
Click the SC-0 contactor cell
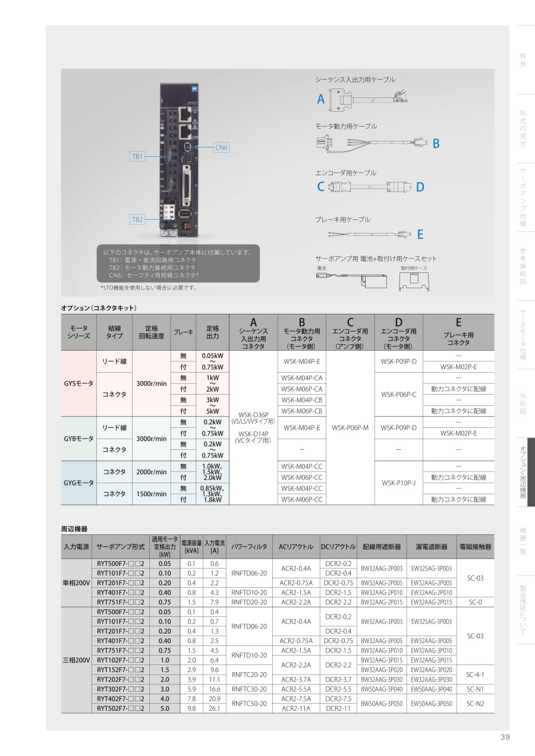(475, 602)
